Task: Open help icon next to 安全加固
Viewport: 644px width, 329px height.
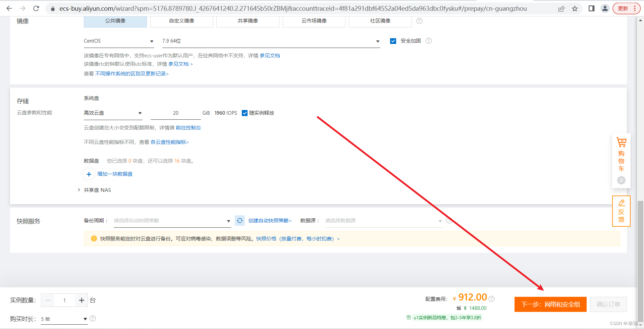Action: pyautogui.click(x=429, y=41)
